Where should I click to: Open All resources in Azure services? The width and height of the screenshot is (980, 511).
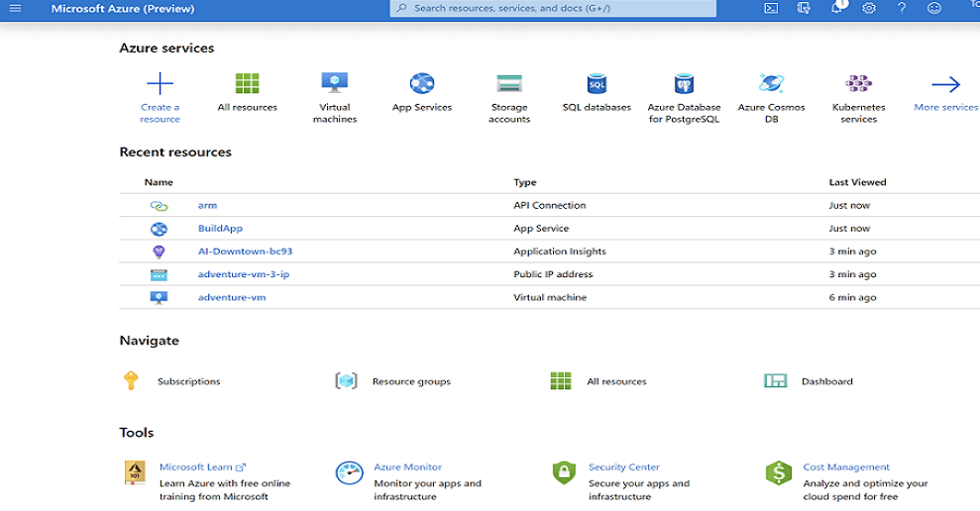coord(247,83)
